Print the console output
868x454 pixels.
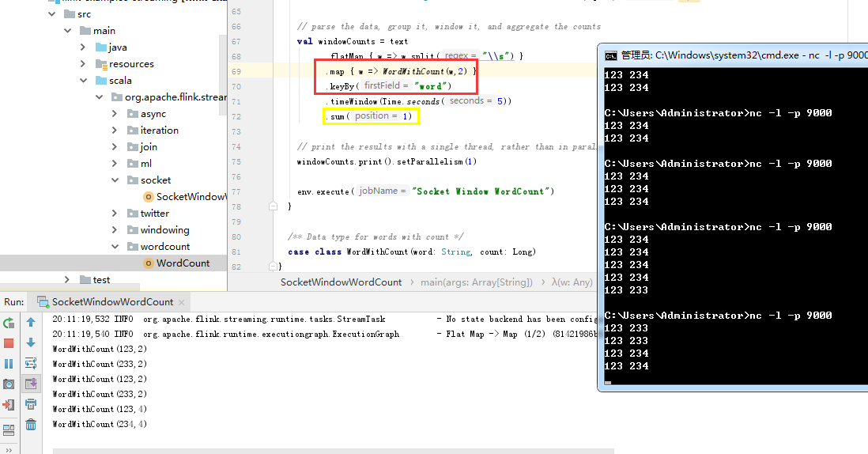[x=31, y=404]
